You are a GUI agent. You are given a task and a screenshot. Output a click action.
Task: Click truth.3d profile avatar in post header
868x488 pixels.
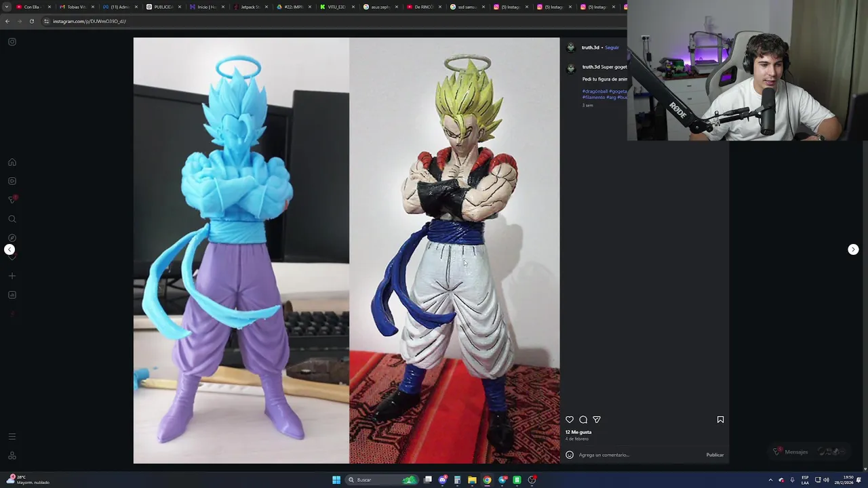pos(571,47)
